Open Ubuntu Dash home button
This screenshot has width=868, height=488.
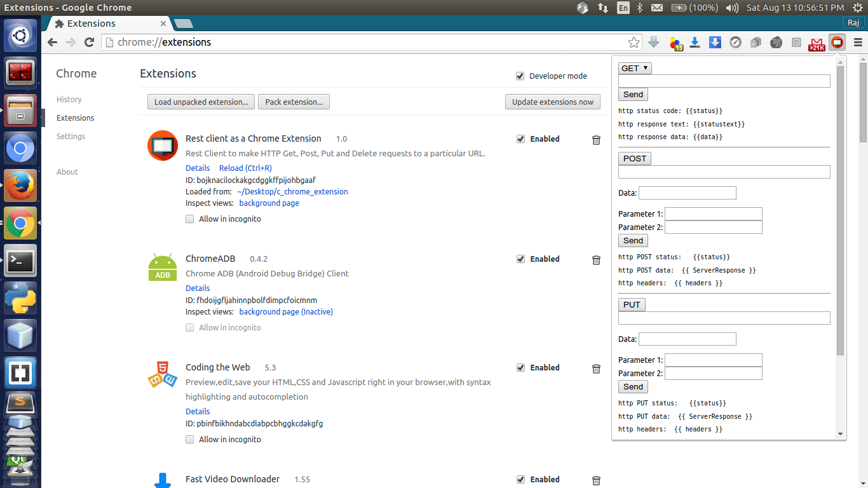[20, 36]
